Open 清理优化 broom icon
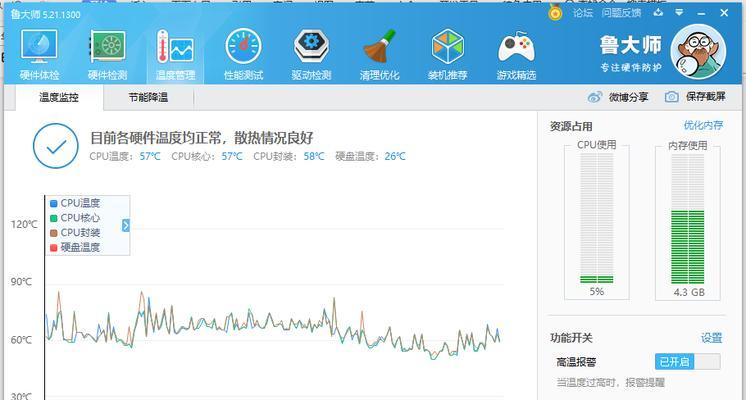This screenshot has height=400, width=746. point(380,46)
